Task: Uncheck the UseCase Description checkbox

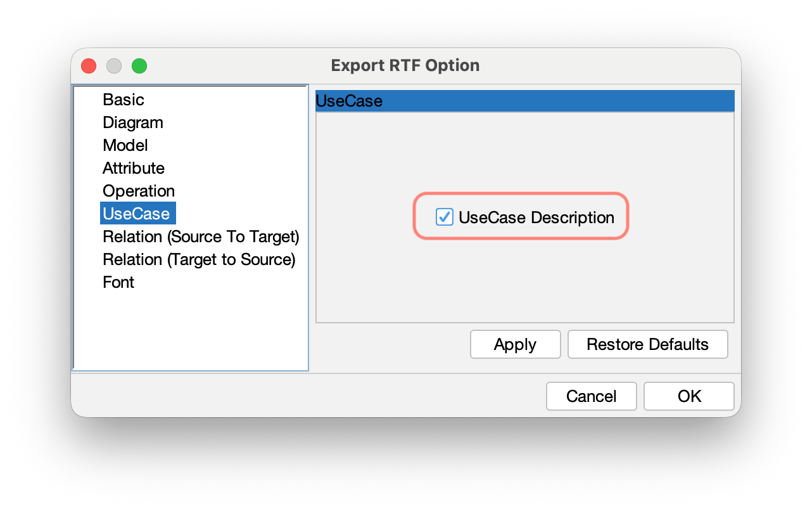Action: [x=444, y=217]
